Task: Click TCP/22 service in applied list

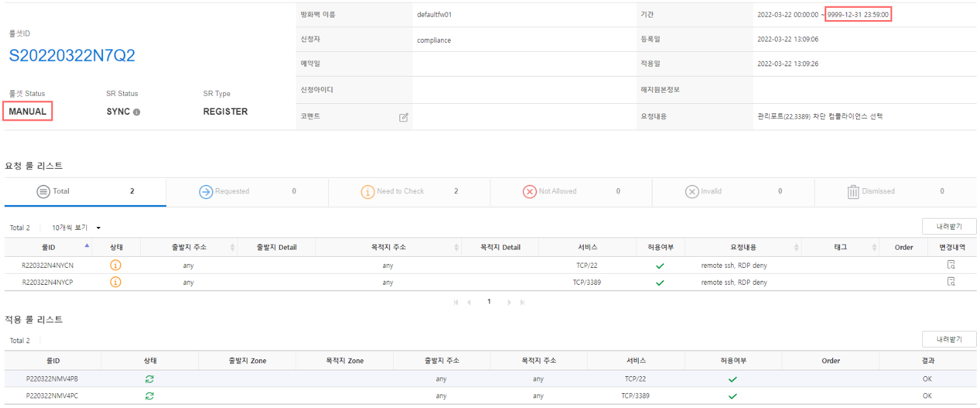Action: click(x=636, y=379)
